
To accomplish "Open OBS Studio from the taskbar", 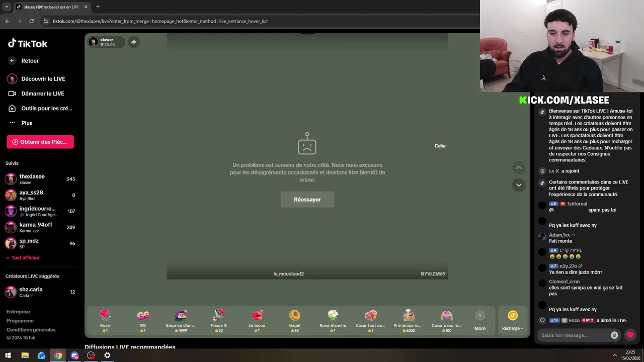I will pyautogui.click(x=91, y=355).
